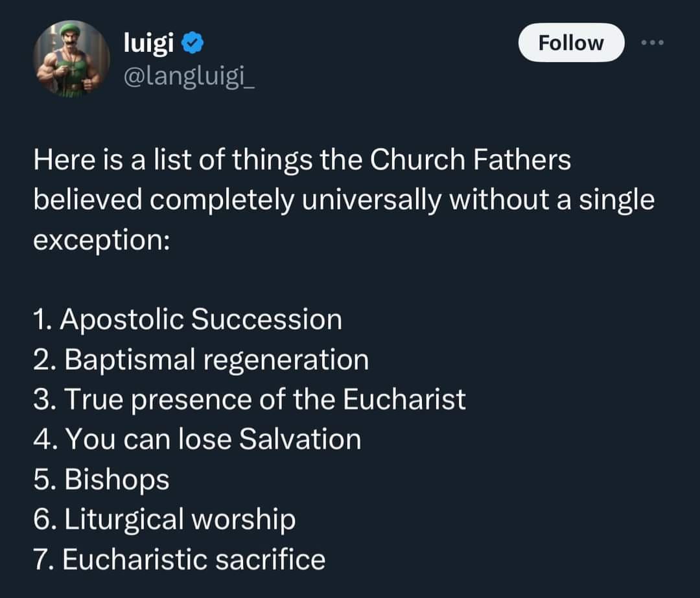Select list item "1. Apostolic Succession"
The width and height of the screenshot is (700, 598).
pyautogui.click(x=187, y=319)
